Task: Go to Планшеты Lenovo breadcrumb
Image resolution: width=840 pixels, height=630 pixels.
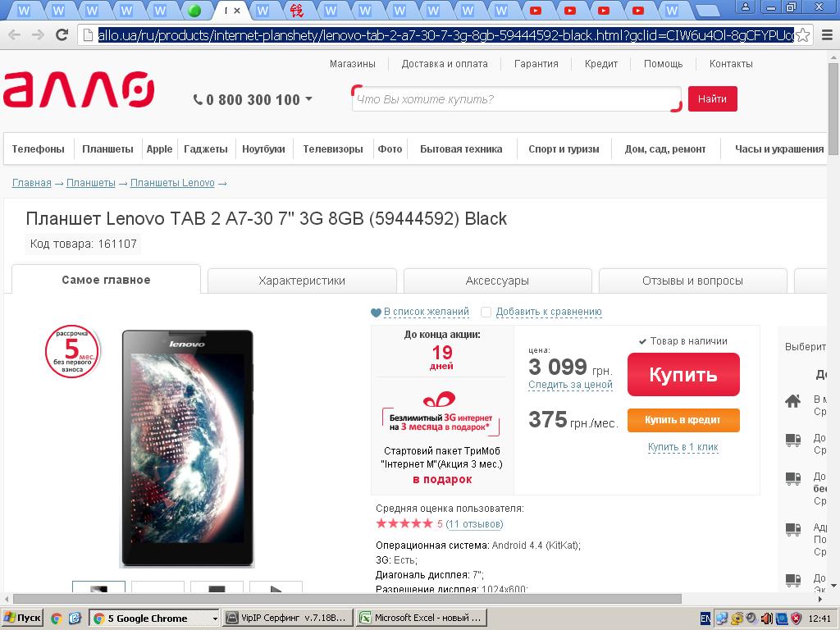Action: pyautogui.click(x=172, y=183)
